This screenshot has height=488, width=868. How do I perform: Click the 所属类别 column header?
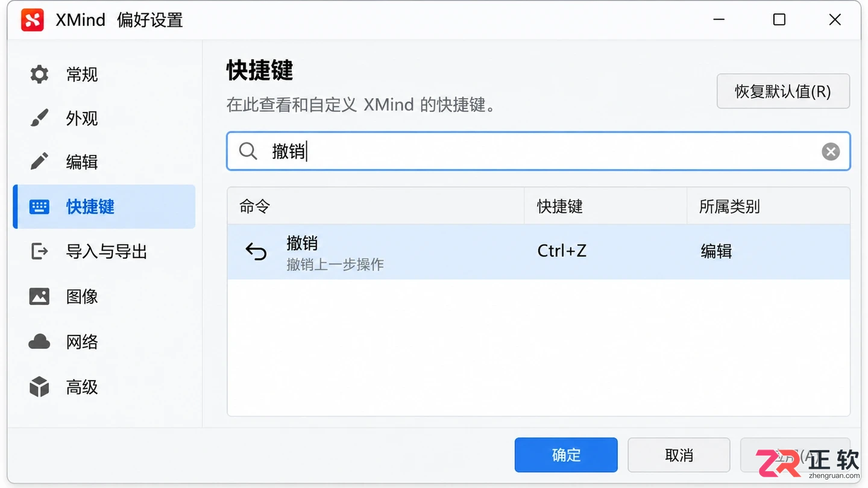point(769,207)
